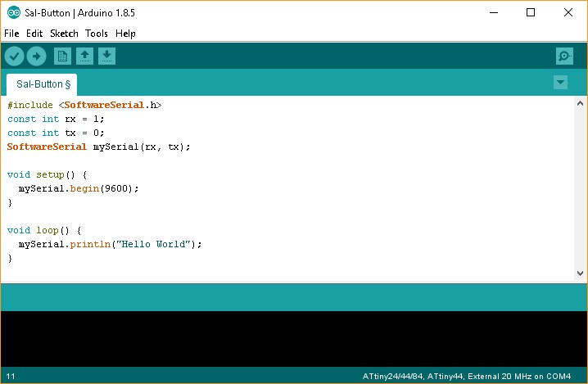Viewport: 588px width, 384px height.
Task: Click the ATtiny44 board info status text
Action: (467, 376)
